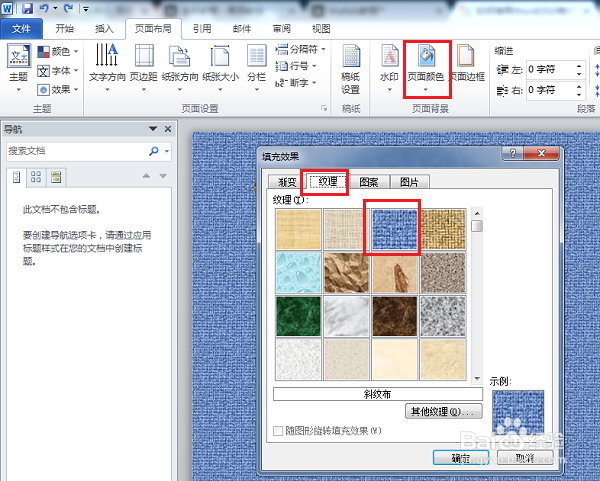Image resolution: width=600 pixels, height=481 pixels.
Task: Open the search options dropdown arrow
Action: click(x=167, y=151)
